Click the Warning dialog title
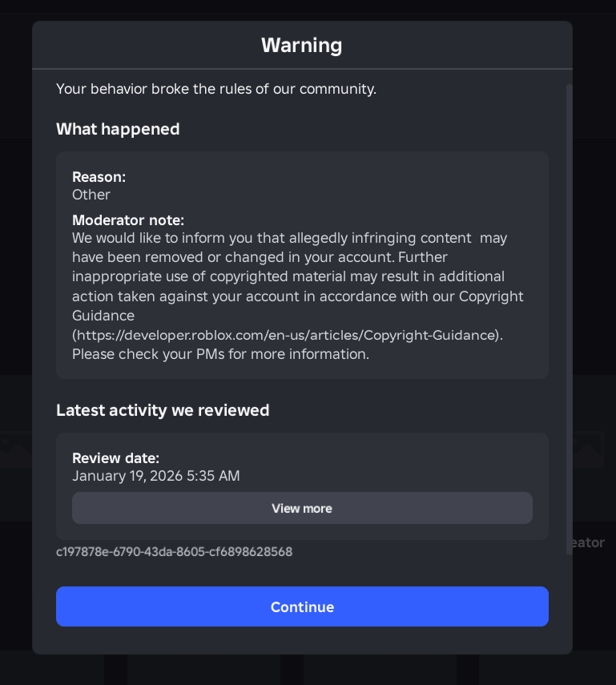 (302, 45)
